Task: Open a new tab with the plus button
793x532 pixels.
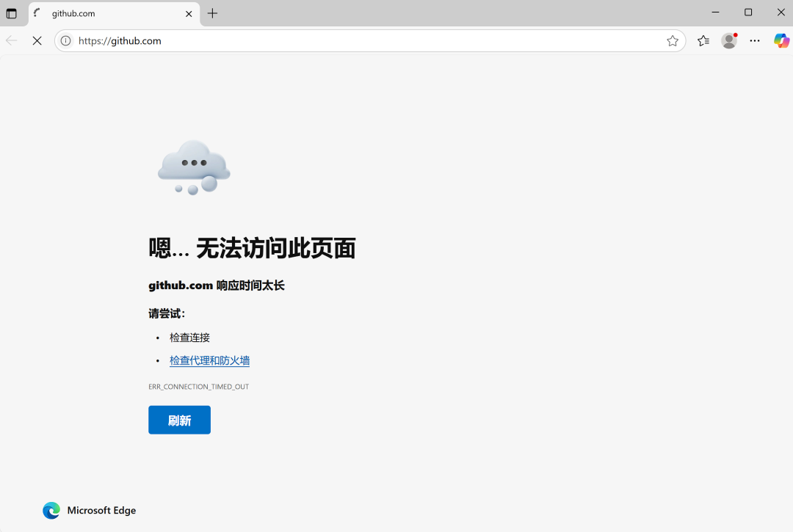Action: (x=212, y=13)
